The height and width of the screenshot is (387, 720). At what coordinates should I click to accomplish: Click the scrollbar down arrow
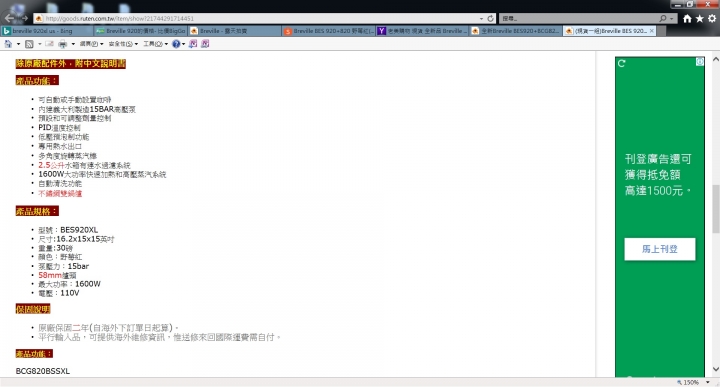(x=715, y=370)
